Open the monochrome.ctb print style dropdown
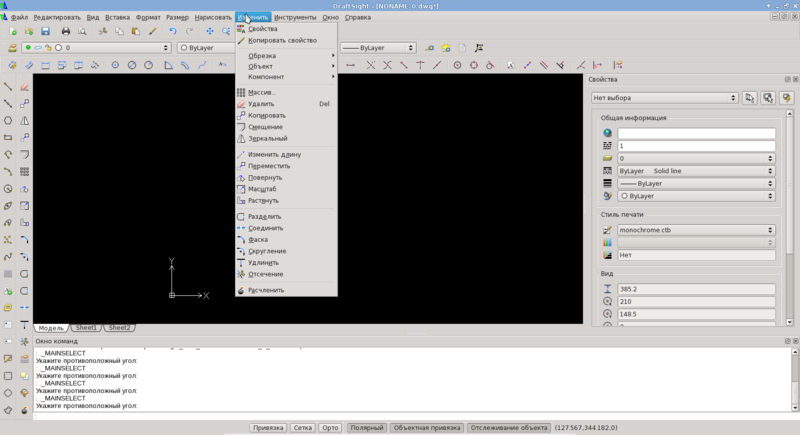Screen dimensions: 800x435 point(696,231)
